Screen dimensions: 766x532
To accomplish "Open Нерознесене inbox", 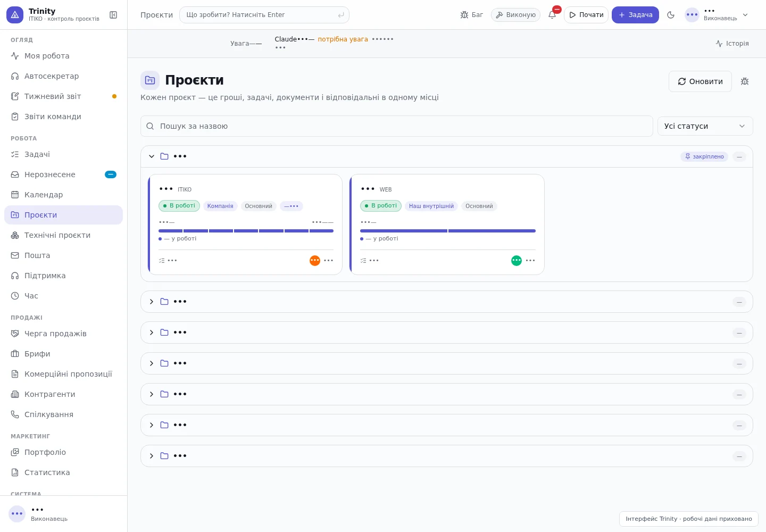I will pos(63,174).
